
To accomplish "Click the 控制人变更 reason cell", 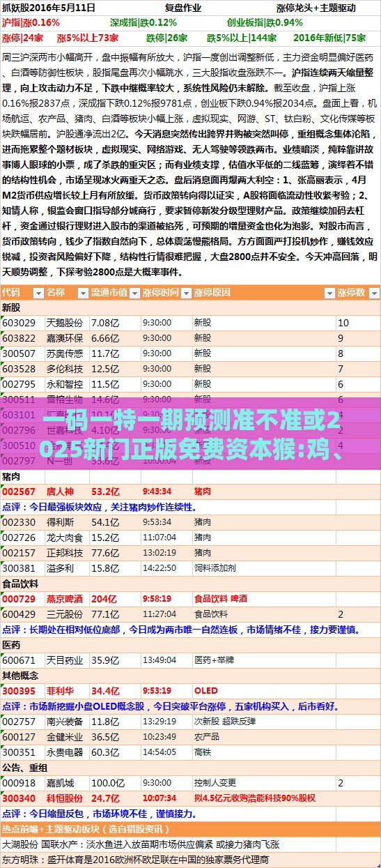I will point(216,782).
